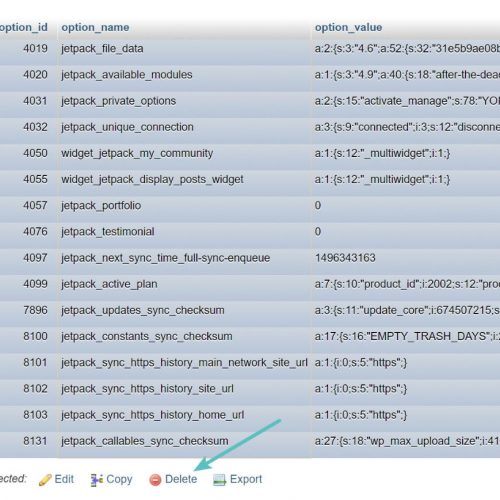The width and height of the screenshot is (500, 500).
Task: Choose Copy for selected rows
Action: click(119, 480)
